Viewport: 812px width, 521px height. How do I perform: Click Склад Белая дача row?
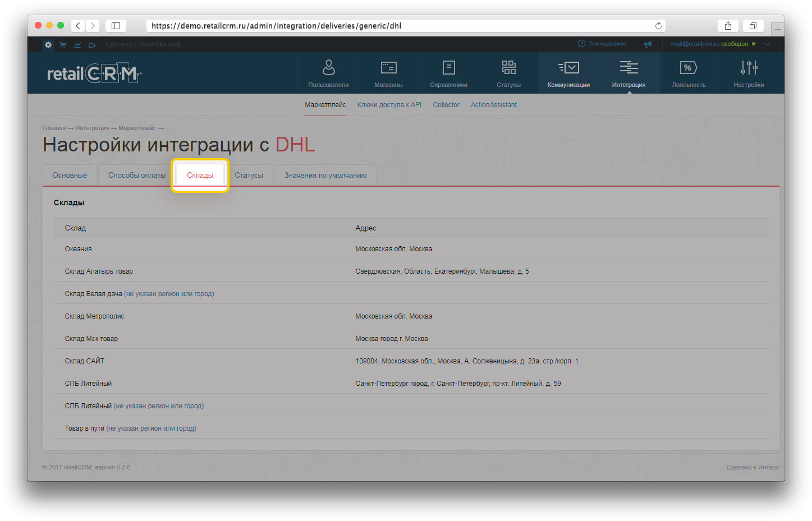point(411,294)
